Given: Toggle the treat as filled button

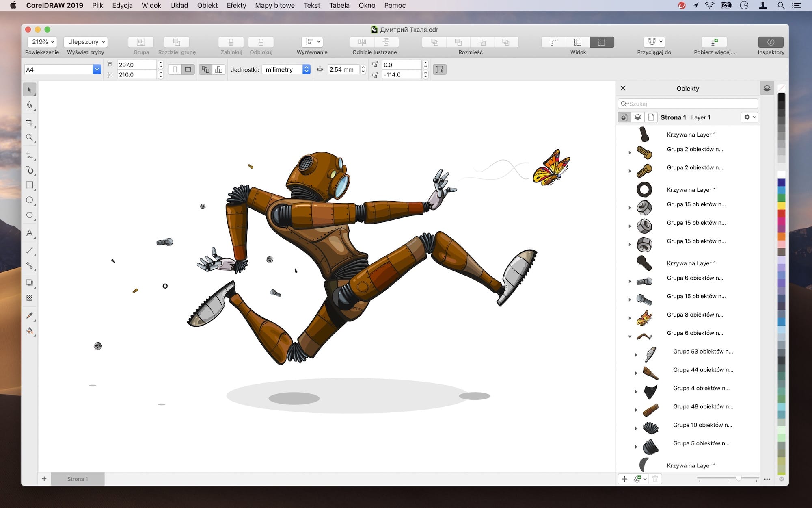Looking at the screenshot, I should (x=440, y=69).
